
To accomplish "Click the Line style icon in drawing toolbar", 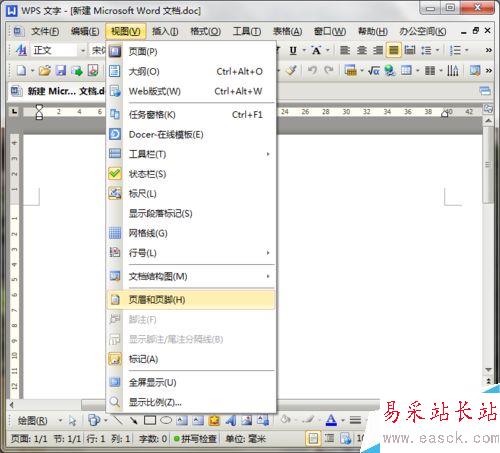I will pos(355,420).
